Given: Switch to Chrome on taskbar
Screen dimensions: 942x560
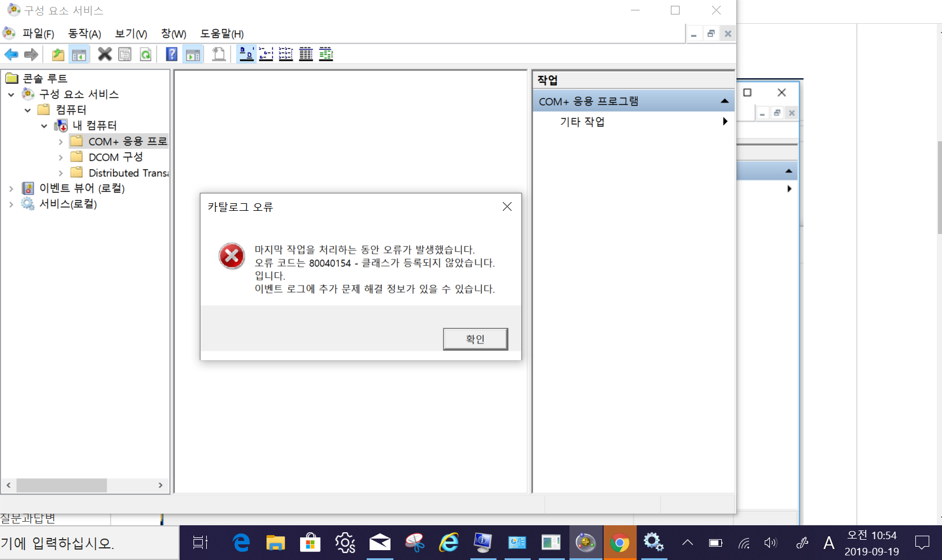Looking at the screenshot, I should click(620, 543).
